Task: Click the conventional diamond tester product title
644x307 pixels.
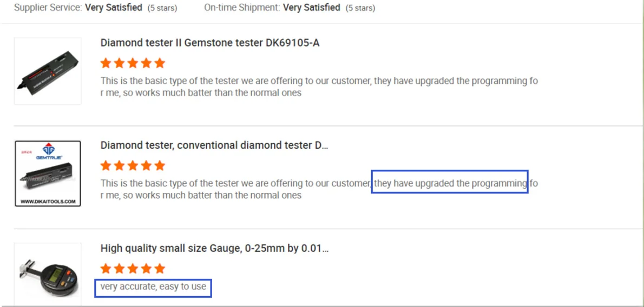Action: 214,146
